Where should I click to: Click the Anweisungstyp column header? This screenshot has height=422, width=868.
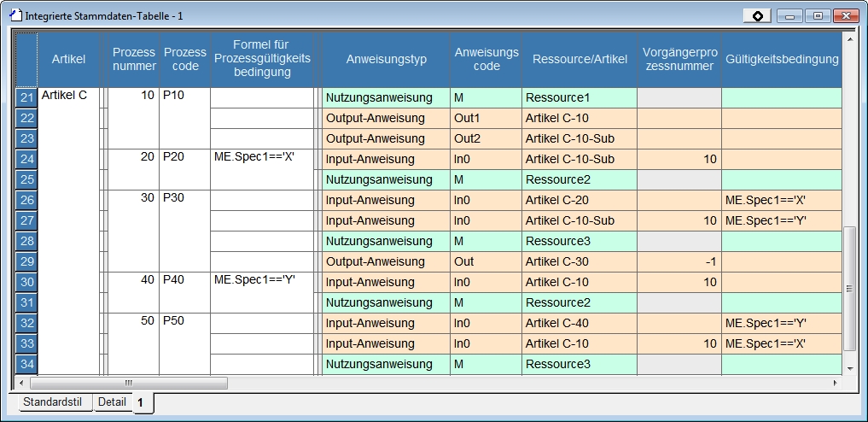click(x=387, y=59)
